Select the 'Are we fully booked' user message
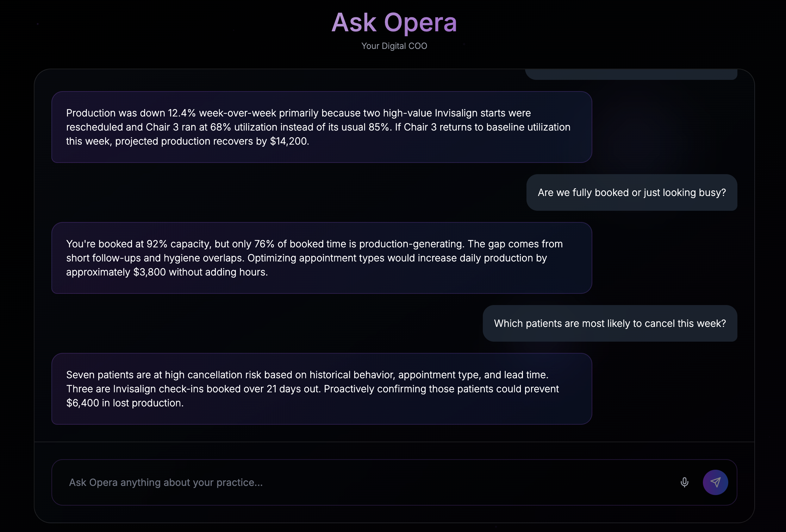The width and height of the screenshot is (786, 532). coord(631,192)
